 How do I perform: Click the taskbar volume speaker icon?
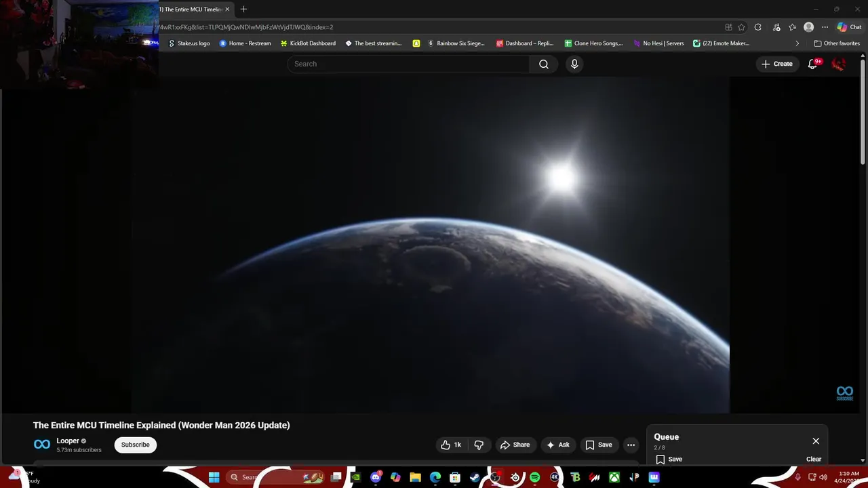823,477
